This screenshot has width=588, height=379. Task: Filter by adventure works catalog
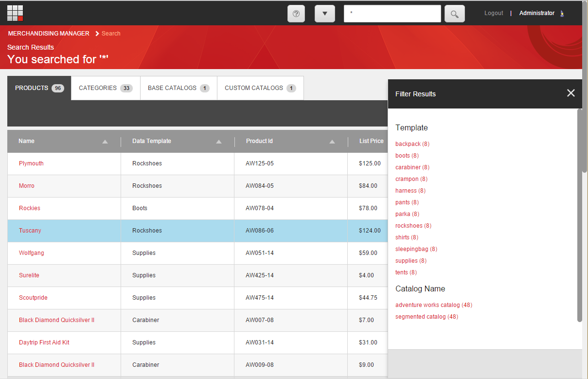[x=428, y=305]
